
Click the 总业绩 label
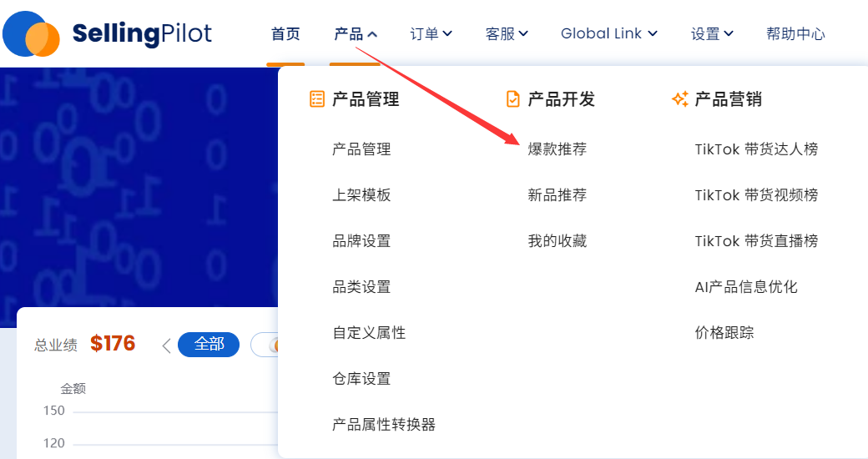tap(56, 346)
